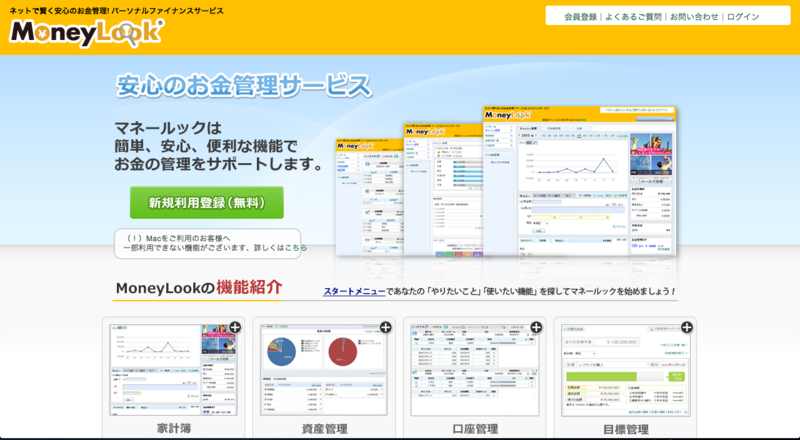The image size is (800, 440).
Task: Click the top tagline ネットで賢く安心のお金管理
Action: point(116,11)
